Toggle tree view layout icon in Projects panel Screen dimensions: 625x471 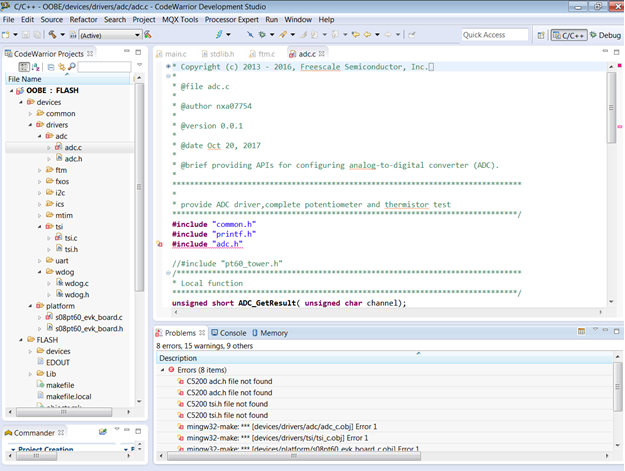pos(25,67)
